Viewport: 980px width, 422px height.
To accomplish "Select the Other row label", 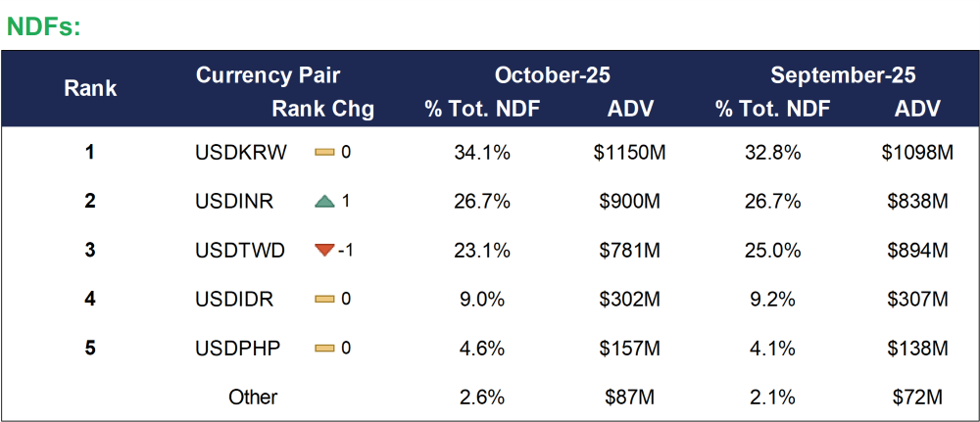I will pyautogui.click(x=253, y=398).
